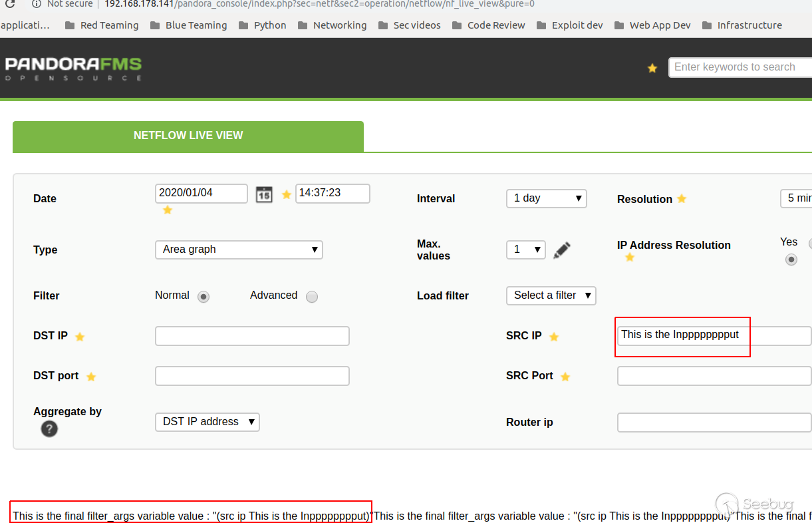812x523 pixels.
Task: Click the star icon next to DST IP
Action: (x=80, y=337)
